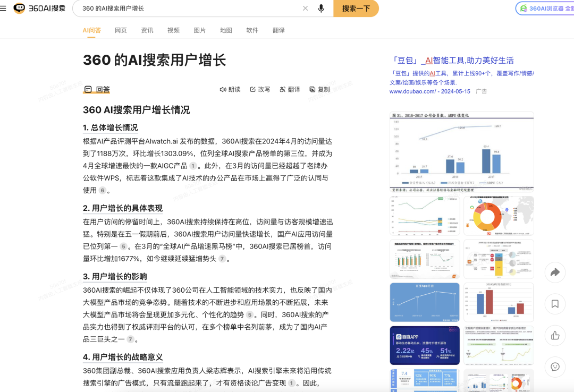Activate the microphone voice search icon
574x392 pixels.
pyautogui.click(x=321, y=8)
